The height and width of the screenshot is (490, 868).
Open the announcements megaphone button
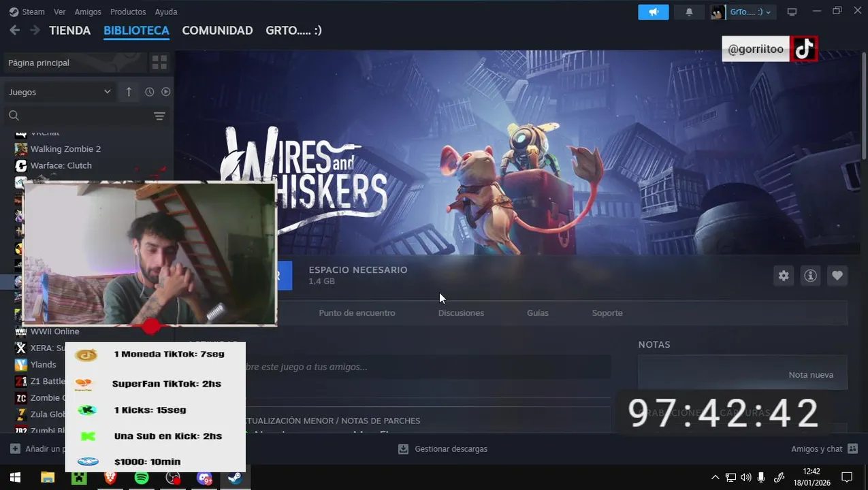click(654, 12)
